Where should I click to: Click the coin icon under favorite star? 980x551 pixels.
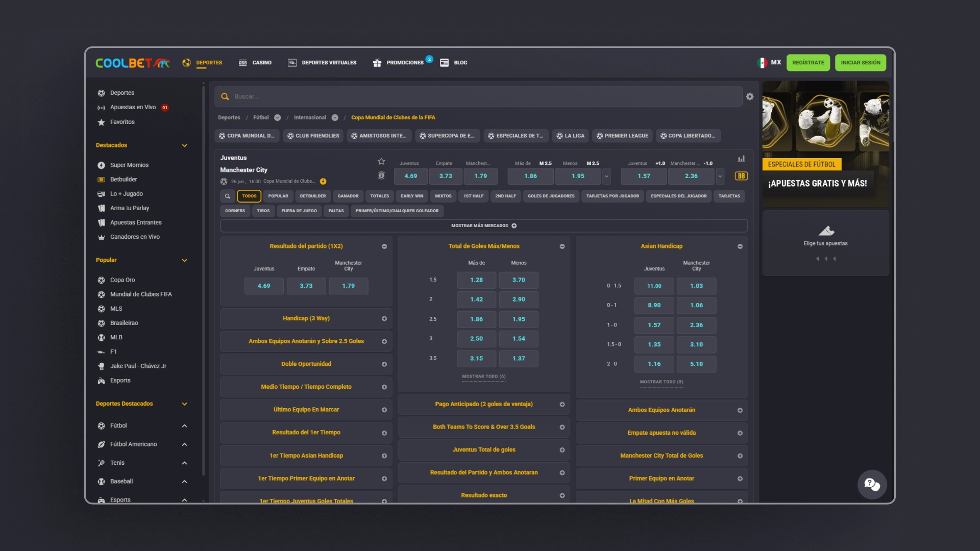381,176
